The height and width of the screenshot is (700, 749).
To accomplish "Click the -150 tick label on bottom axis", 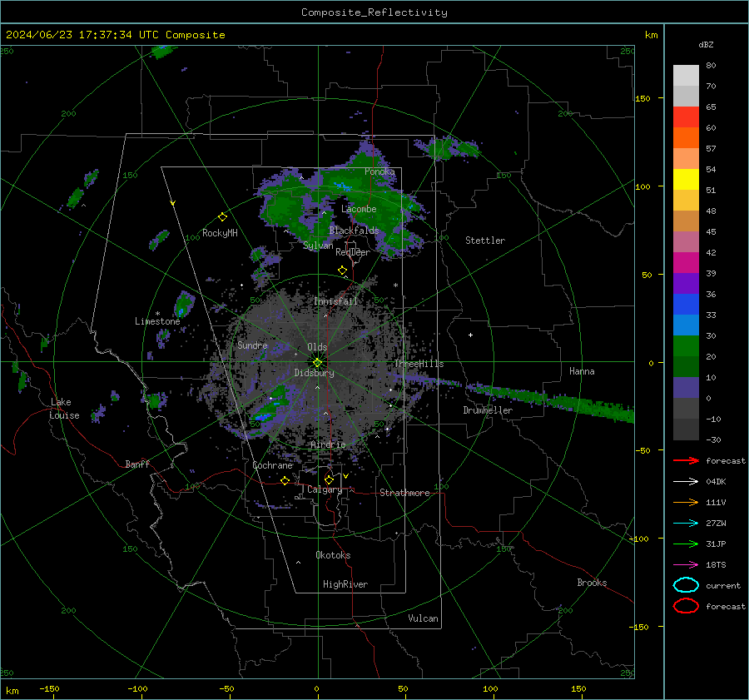I will tap(49, 688).
